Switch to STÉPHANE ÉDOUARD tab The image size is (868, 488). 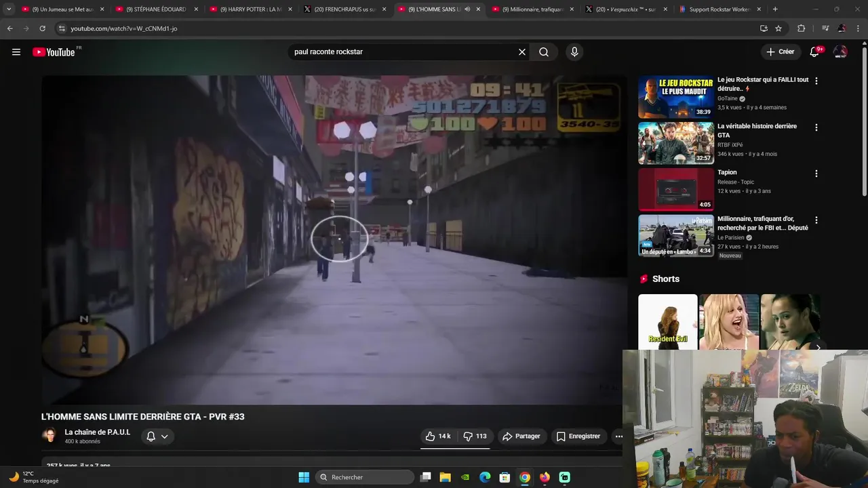coord(157,9)
